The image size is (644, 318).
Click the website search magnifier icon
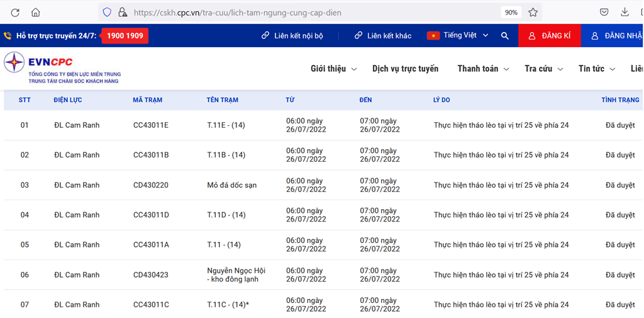pos(504,36)
